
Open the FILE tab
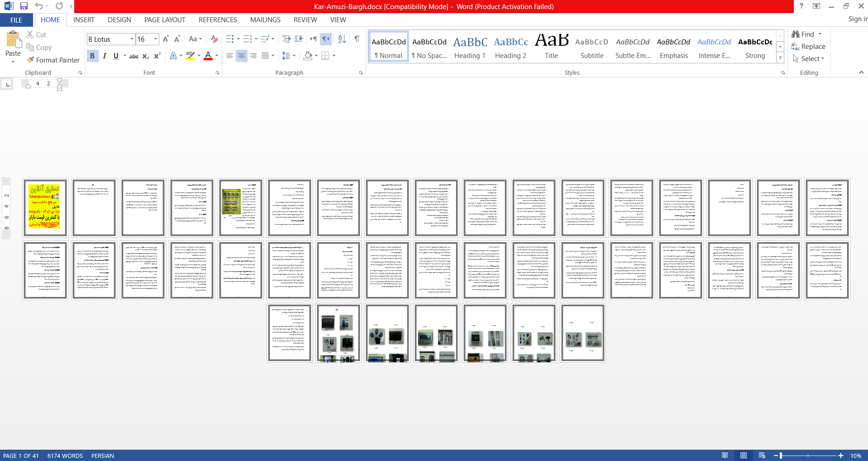point(16,20)
